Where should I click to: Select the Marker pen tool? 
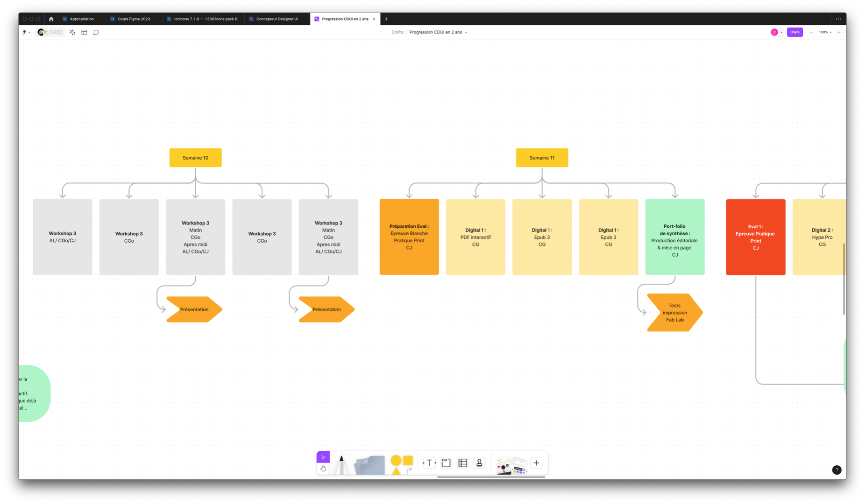coord(341,464)
